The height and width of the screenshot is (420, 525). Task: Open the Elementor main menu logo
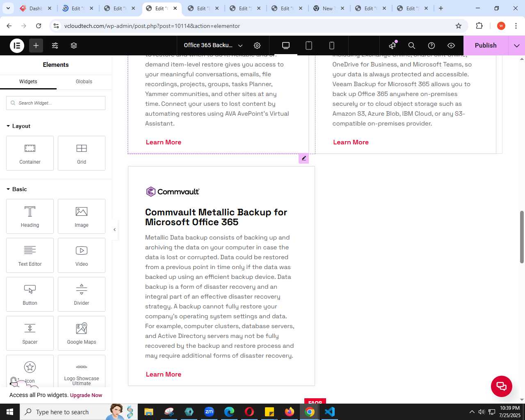(17, 46)
